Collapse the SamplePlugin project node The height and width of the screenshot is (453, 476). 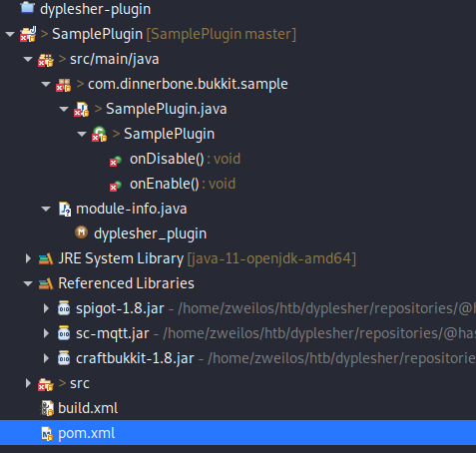10,34
